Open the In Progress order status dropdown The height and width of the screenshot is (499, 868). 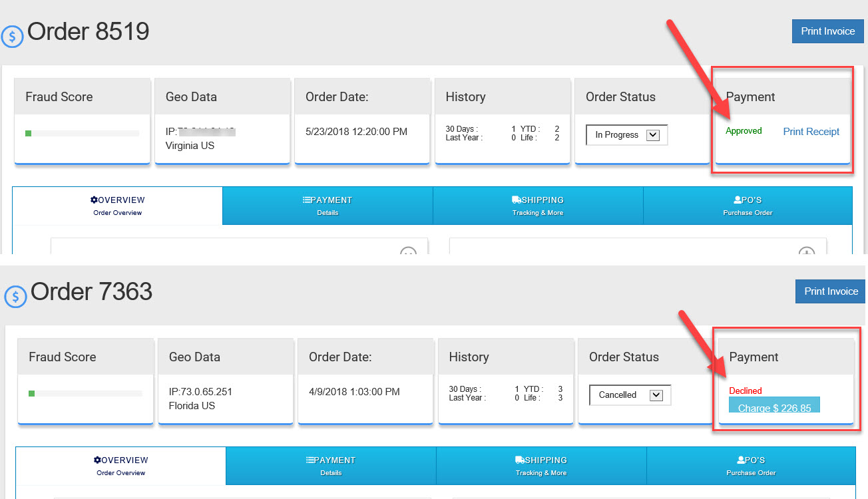tap(626, 135)
